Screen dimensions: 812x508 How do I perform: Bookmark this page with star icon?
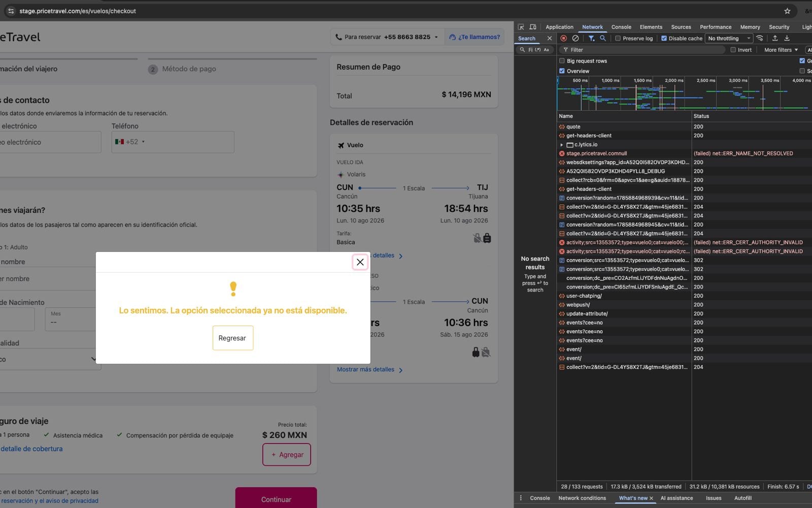click(787, 11)
